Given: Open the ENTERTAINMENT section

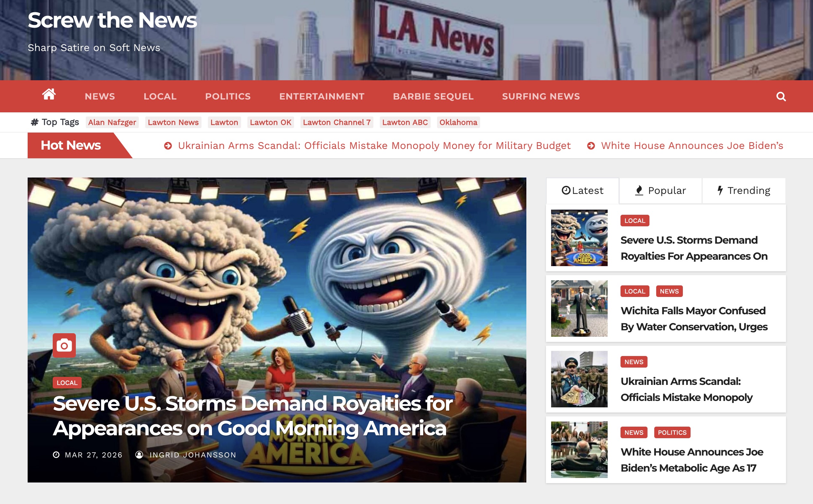Looking at the screenshot, I should [322, 96].
